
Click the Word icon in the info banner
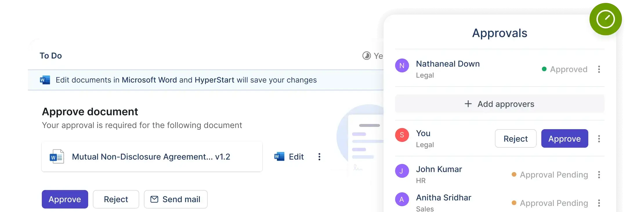pyautogui.click(x=45, y=80)
